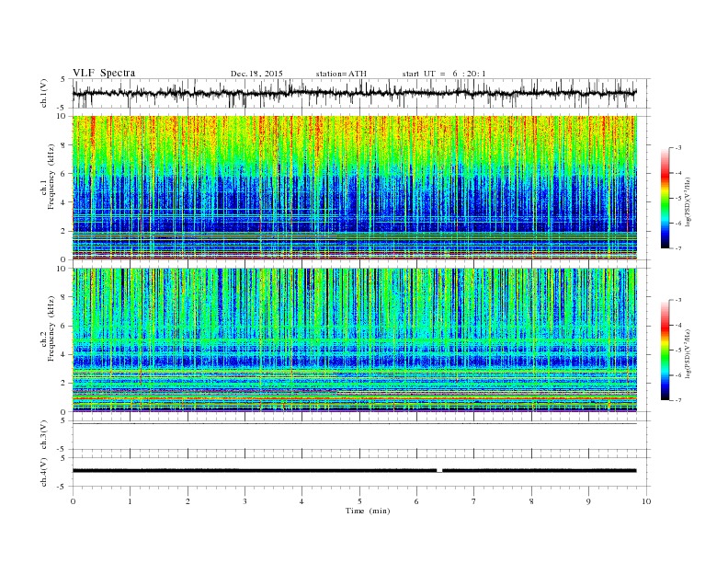Select the 'Dec. 18, 2015' date text

point(256,74)
